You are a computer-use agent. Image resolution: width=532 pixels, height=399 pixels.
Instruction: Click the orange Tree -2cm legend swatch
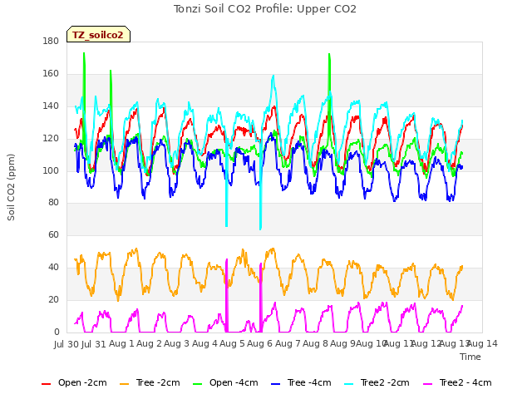(x=124, y=384)
